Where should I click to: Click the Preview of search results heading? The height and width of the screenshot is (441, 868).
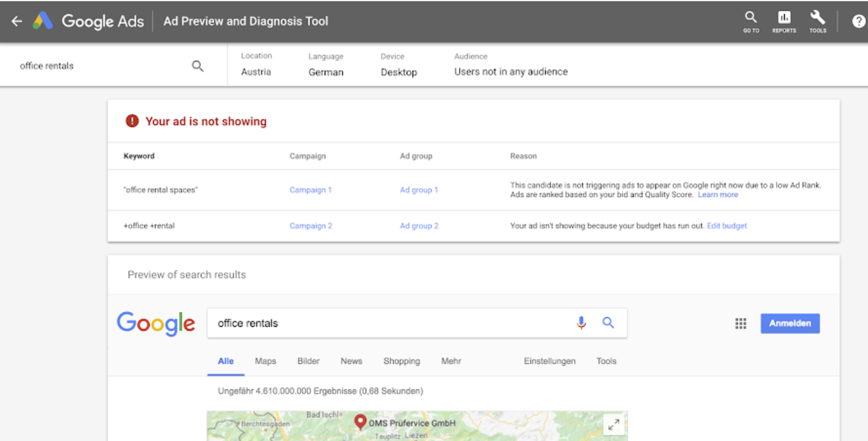pos(187,275)
